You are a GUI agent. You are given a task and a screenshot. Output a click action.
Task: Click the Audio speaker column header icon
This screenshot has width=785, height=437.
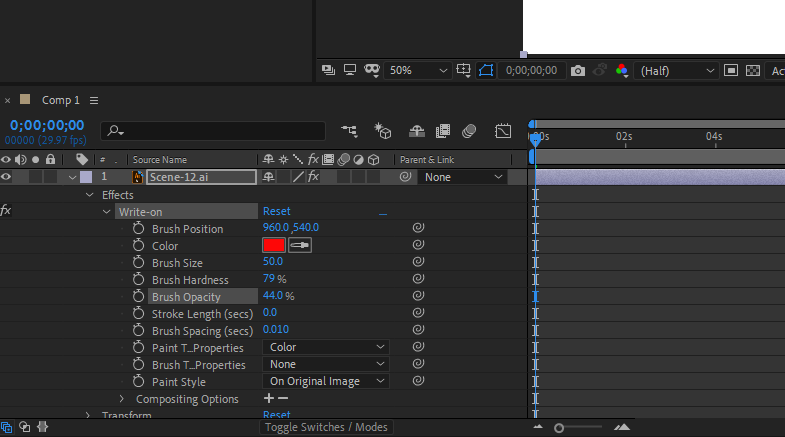pyautogui.click(x=21, y=160)
